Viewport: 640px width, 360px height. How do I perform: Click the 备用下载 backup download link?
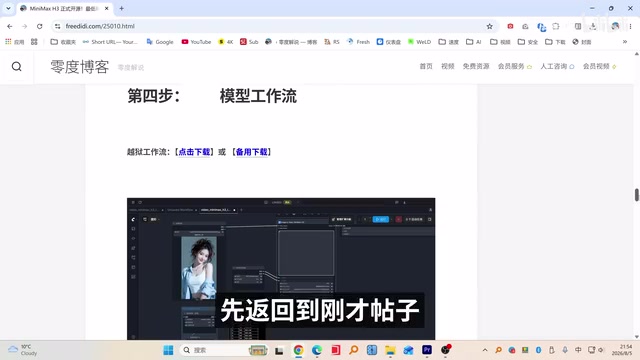(x=251, y=152)
